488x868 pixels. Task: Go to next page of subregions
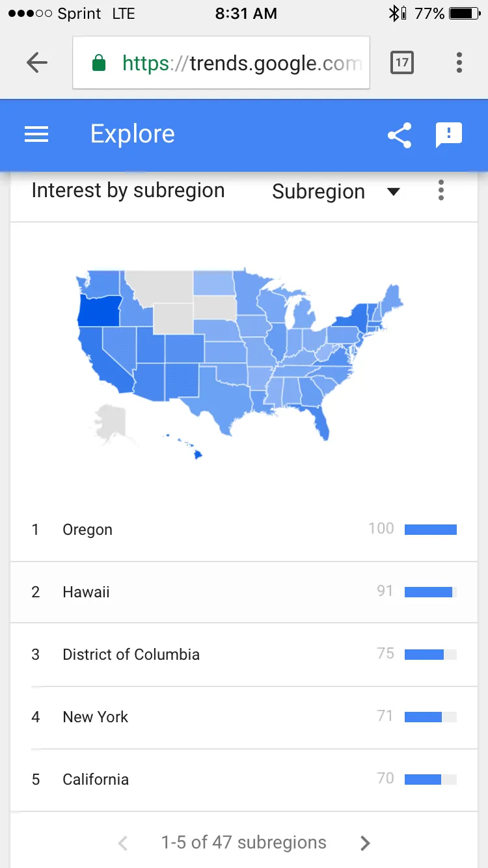click(x=365, y=843)
